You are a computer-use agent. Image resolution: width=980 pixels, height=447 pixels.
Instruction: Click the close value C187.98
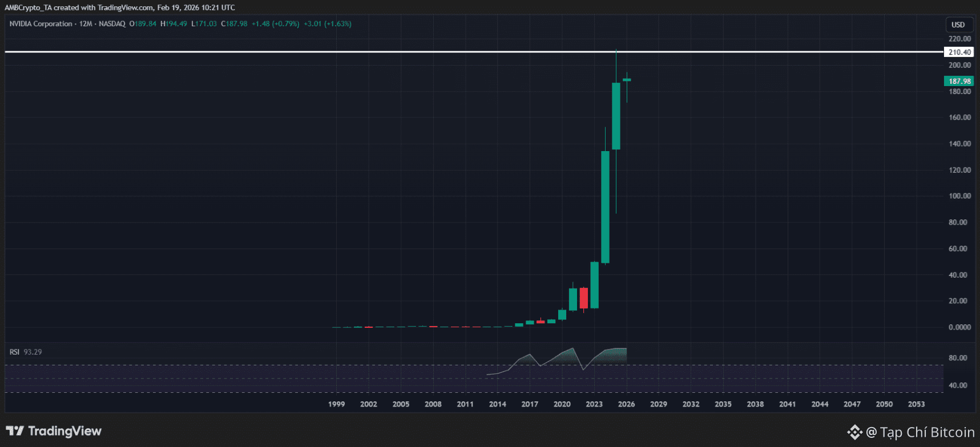coord(234,24)
